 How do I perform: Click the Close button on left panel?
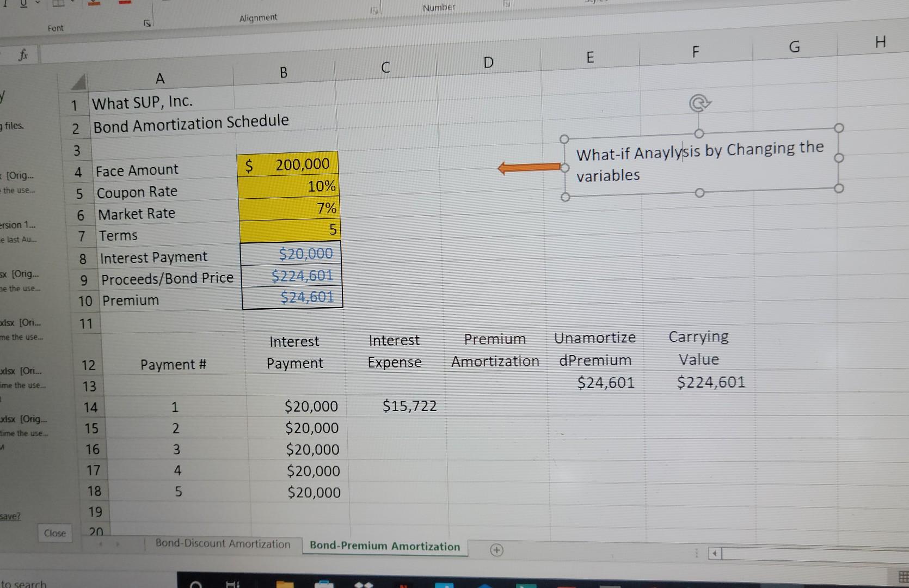pos(54,533)
